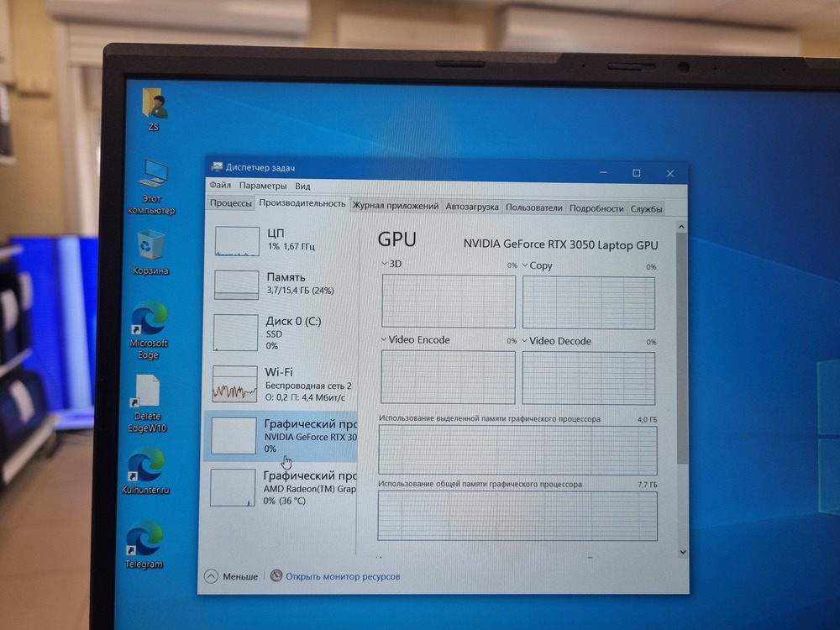The width and height of the screenshot is (840, 630).
Task: Select the Производительность tab
Action: (302, 203)
